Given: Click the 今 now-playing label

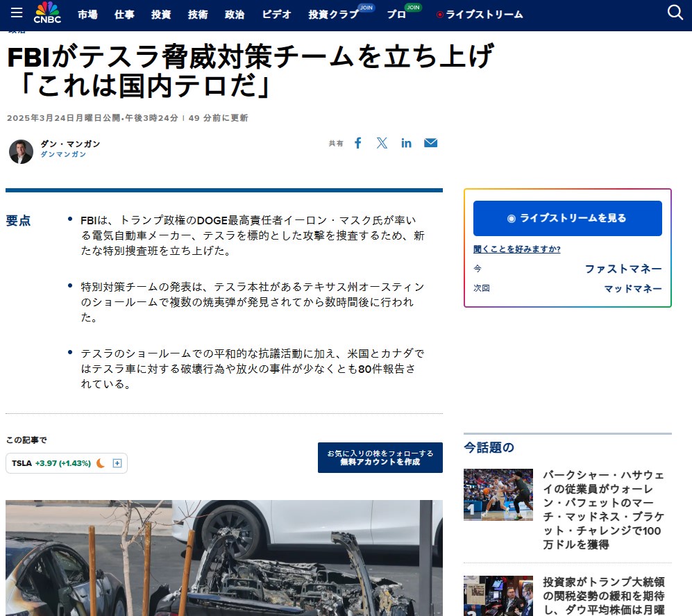Looking at the screenshot, I should tap(478, 269).
